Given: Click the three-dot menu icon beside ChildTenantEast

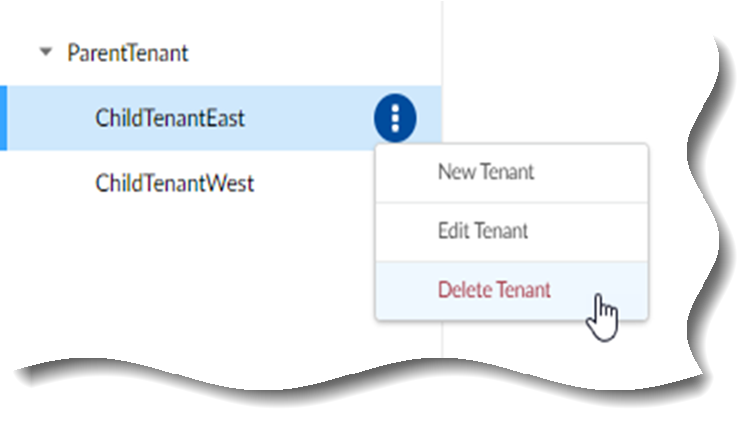Looking at the screenshot, I should click(x=395, y=118).
